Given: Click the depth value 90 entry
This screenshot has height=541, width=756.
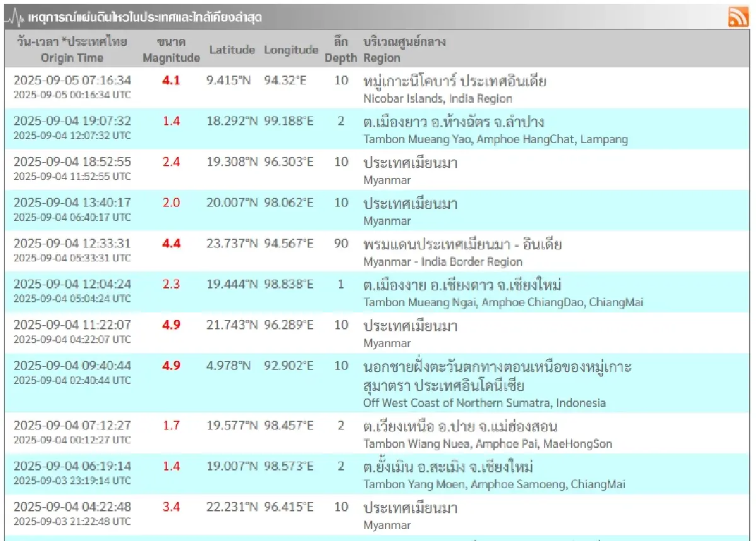Looking at the screenshot, I should (341, 244).
